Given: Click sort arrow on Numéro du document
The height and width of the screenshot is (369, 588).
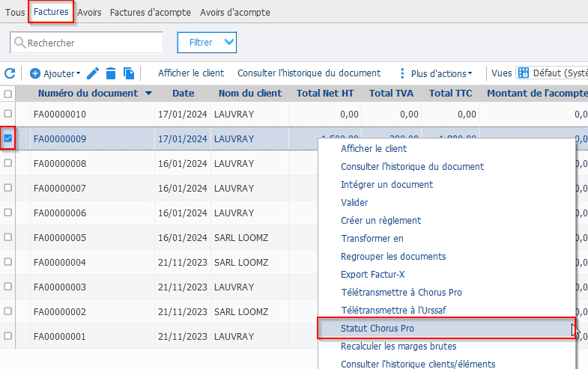Looking at the screenshot, I should (x=148, y=94).
